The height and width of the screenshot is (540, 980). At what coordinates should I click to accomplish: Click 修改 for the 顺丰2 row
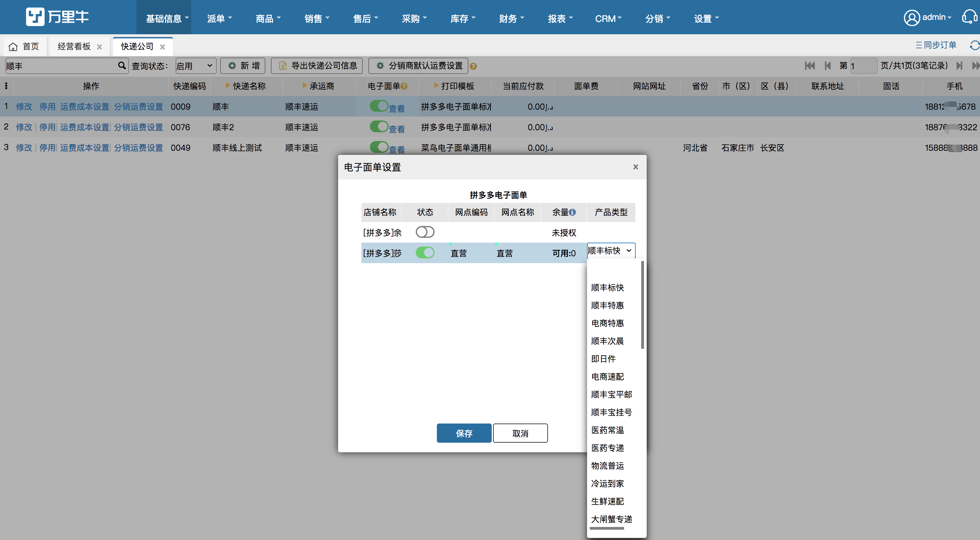pos(24,127)
